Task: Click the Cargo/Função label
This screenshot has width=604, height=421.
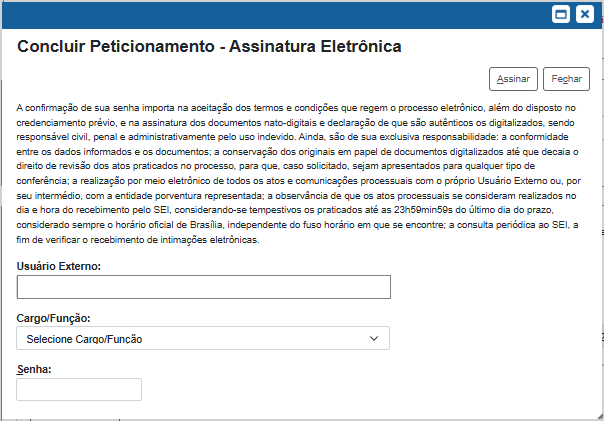Action: coord(53,318)
